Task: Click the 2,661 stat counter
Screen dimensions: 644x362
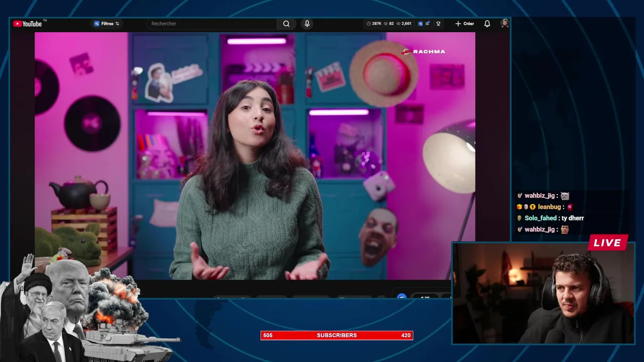Action: pos(404,24)
